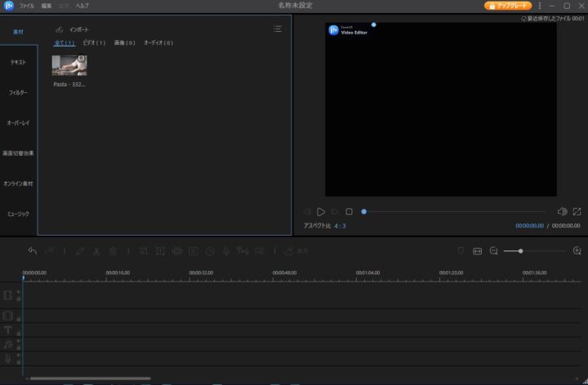Toggle the list view icon in media panel
The height and width of the screenshot is (385, 588).
point(278,29)
